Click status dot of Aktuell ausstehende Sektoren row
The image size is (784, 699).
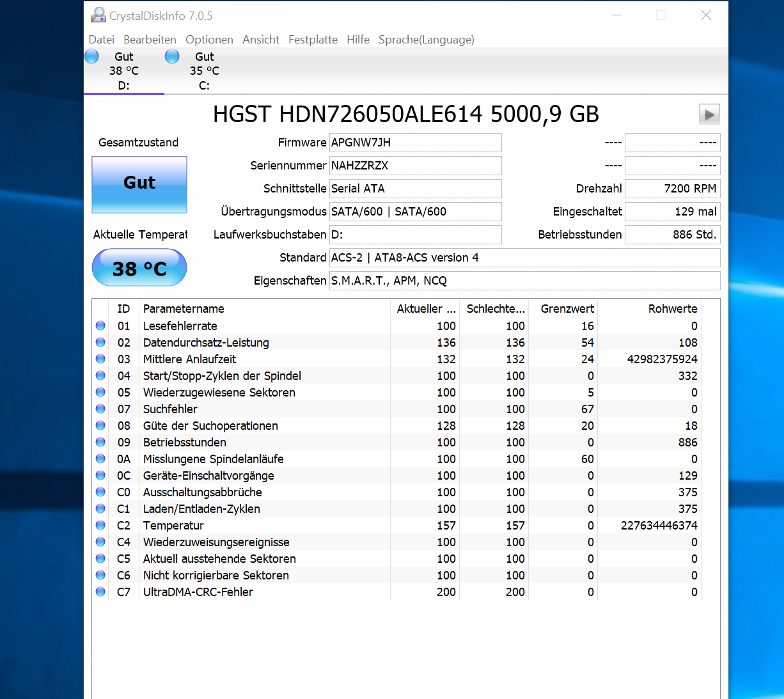tap(100, 558)
